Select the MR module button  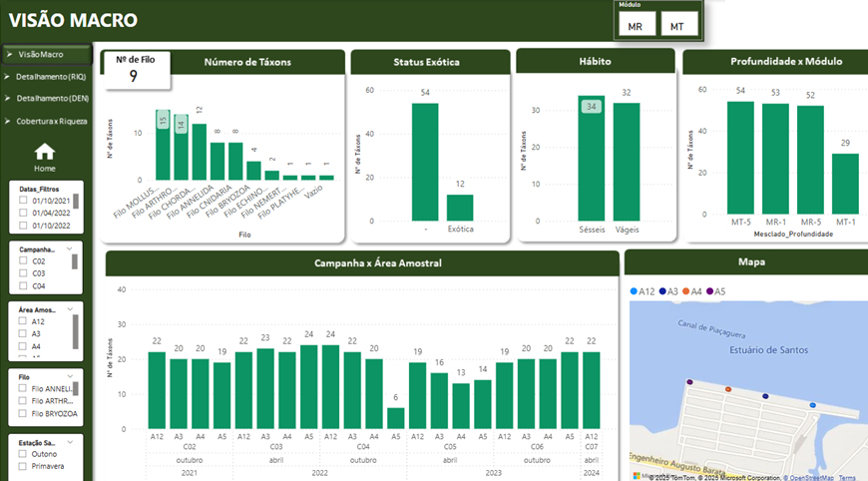[636, 27]
